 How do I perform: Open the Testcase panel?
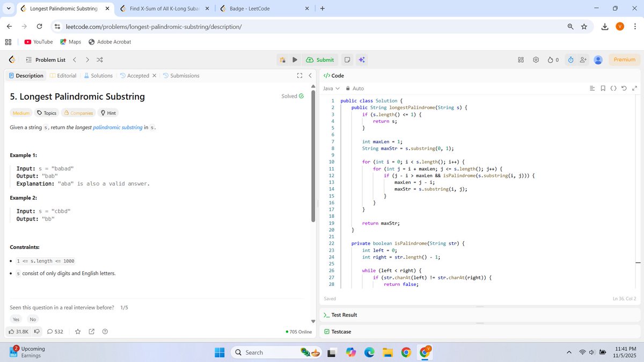(338, 331)
